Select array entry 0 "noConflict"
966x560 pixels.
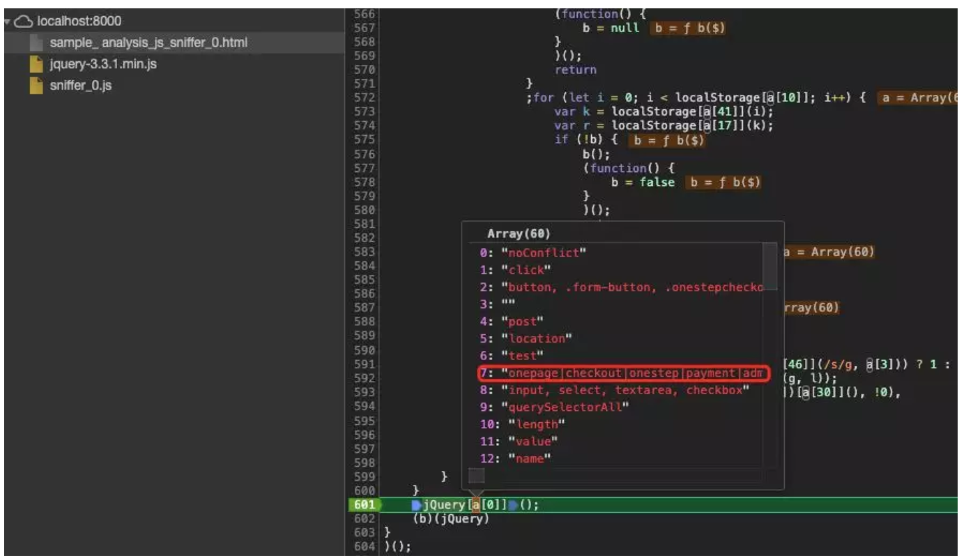(534, 253)
